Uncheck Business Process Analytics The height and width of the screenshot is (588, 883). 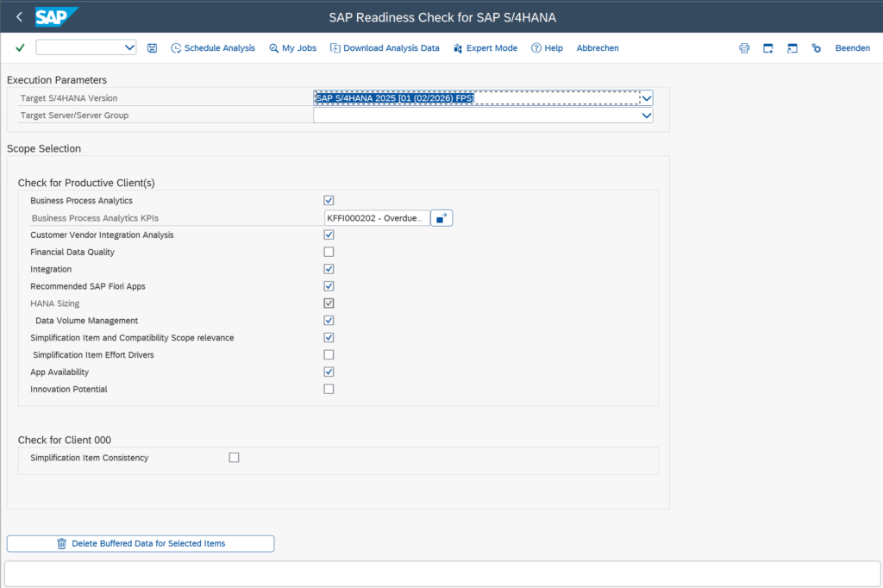329,201
